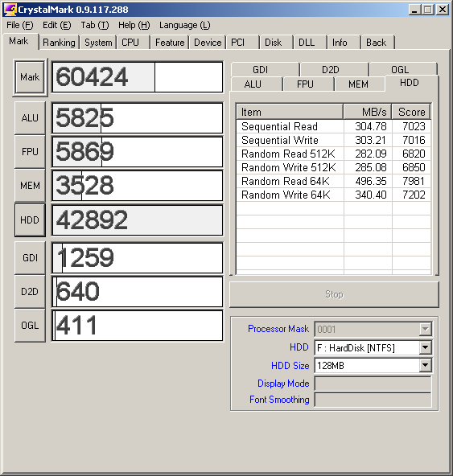
Task: Switch to the Feature tab
Action: click(170, 43)
